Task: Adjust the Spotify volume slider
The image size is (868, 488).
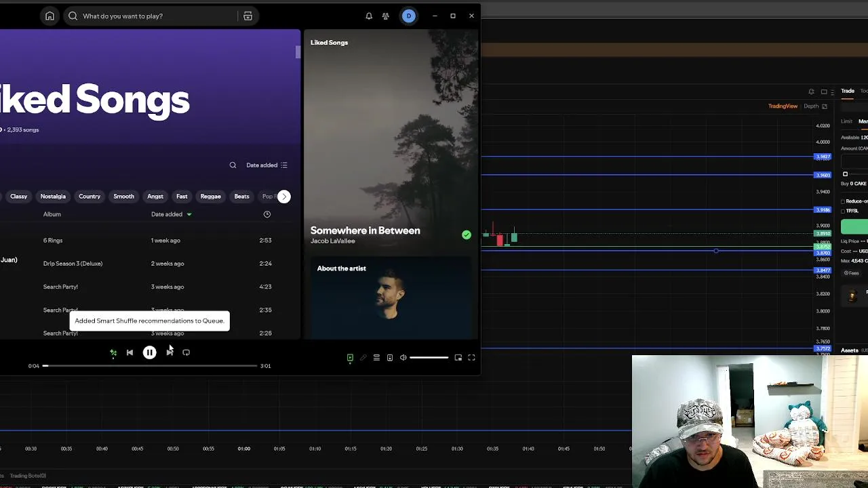Action: tap(429, 357)
